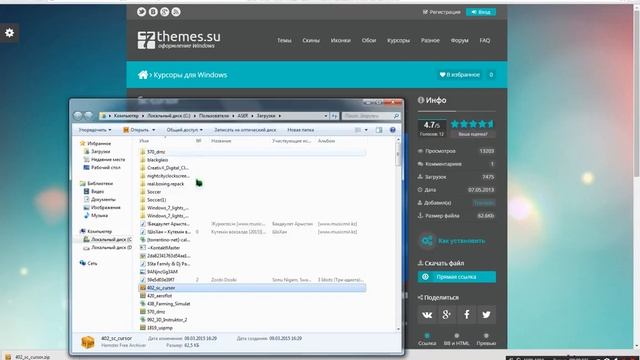This screenshot has width=640, height=360.
Task: Open the dropdown arrow next to Открыть
Action: pos(153,130)
